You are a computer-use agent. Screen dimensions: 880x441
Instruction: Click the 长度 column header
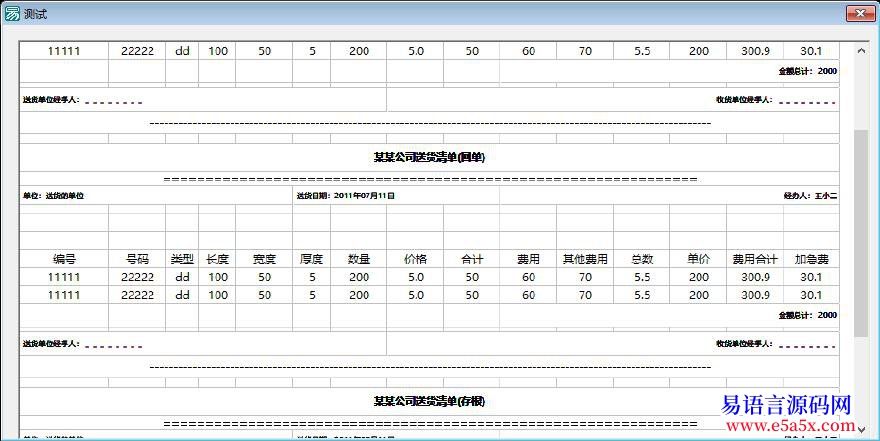tap(217, 259)
